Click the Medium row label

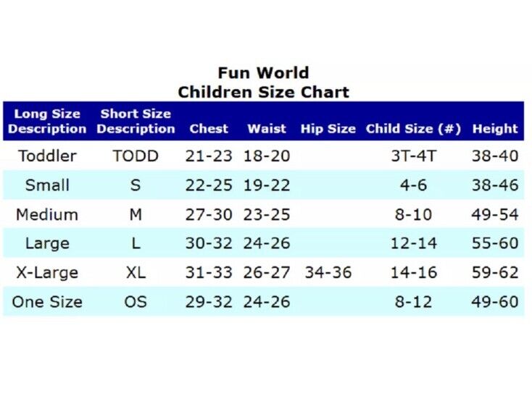pos(47,214)
